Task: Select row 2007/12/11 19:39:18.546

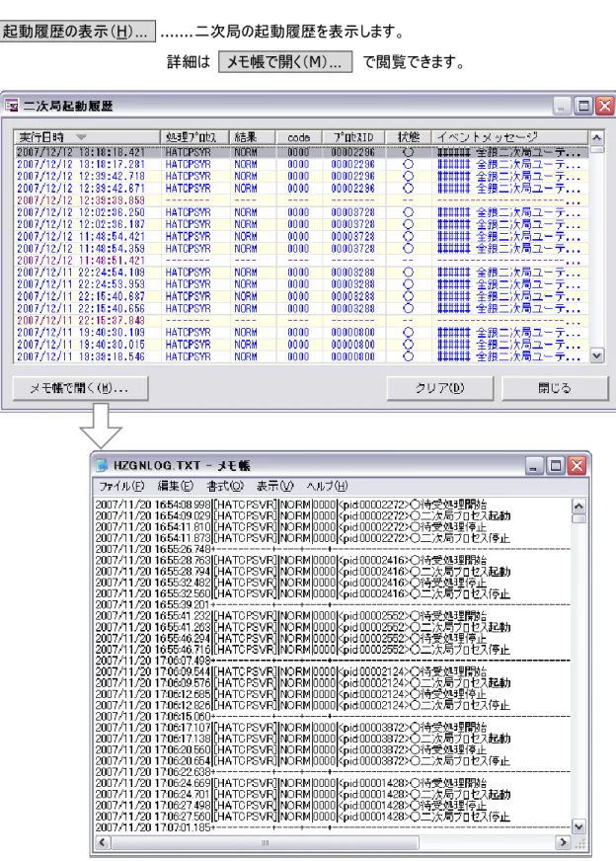Action: click(x=301, y=356)
